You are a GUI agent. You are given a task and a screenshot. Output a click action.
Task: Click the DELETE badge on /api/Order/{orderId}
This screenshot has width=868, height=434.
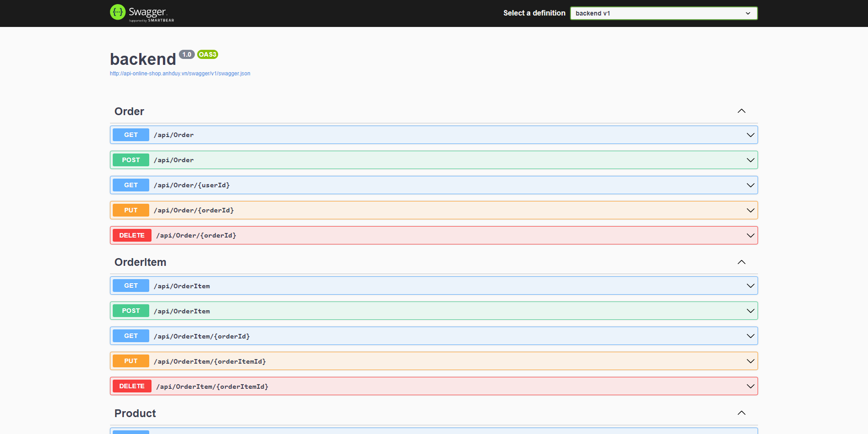click(132, 235)
